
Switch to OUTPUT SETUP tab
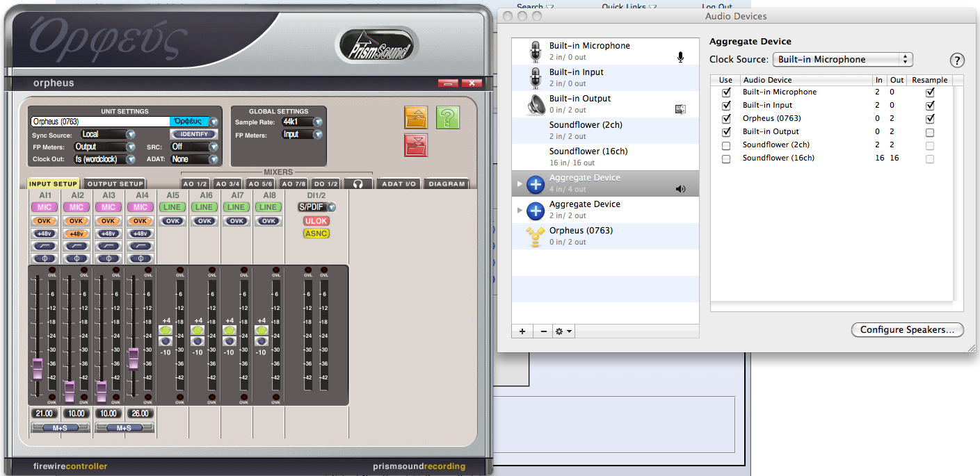pos(115,184)
